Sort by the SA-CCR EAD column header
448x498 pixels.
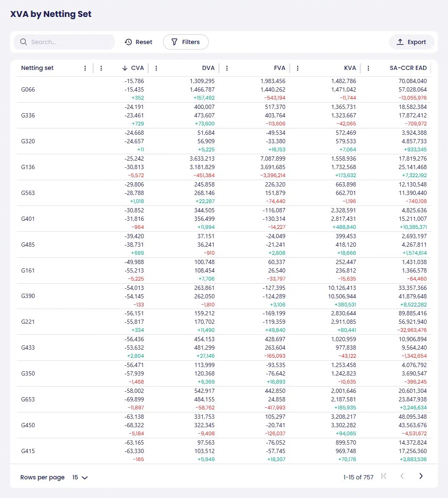coord(408,68)
